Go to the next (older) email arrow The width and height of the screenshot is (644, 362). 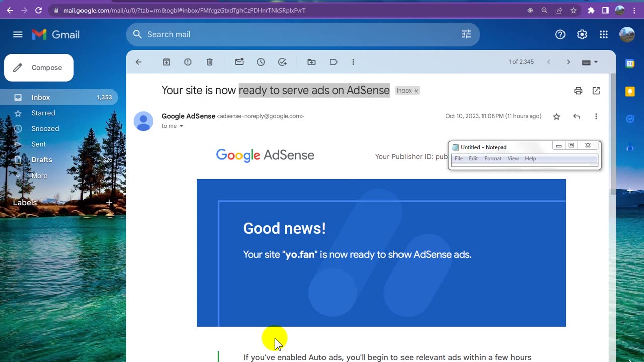pos(568,62)
